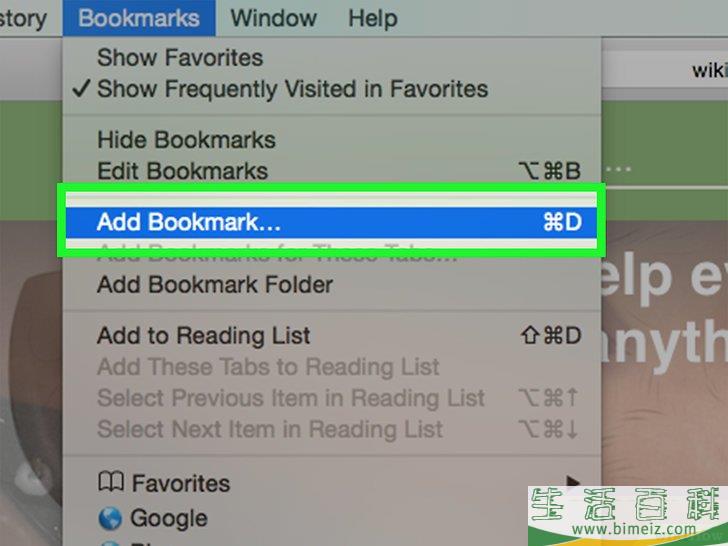Choose Add to Reading List
This screenshot has width=728, height=546.
tap(332, 335)
